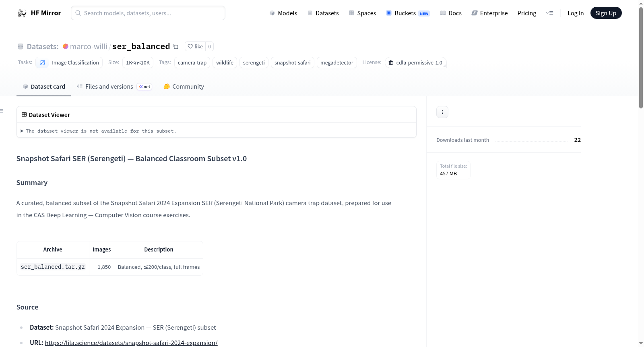This screenshot has height=347, width=644.
Task: Click the Dataset Viewer table icon
Action: pyautogui.click(x=24, y=114)
